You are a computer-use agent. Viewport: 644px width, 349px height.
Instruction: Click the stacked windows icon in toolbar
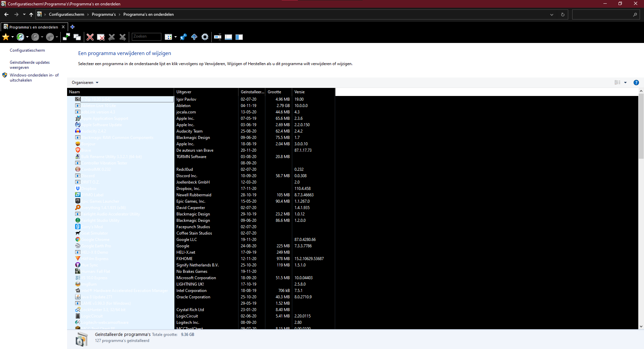click(x=77, y=37)
